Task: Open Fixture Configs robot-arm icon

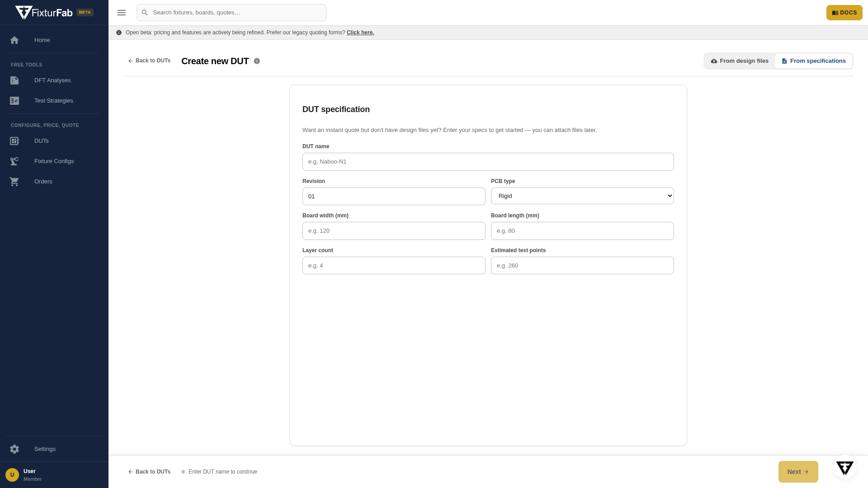Action: (14, 161)
